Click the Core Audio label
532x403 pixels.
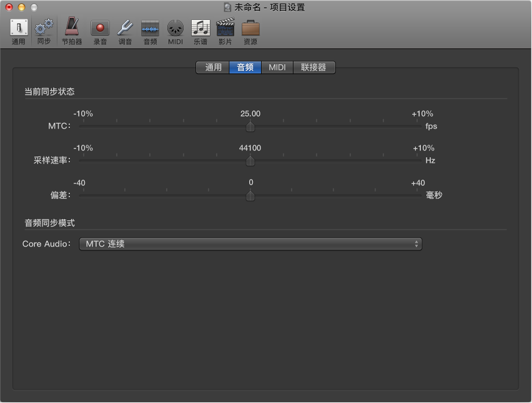46,244
